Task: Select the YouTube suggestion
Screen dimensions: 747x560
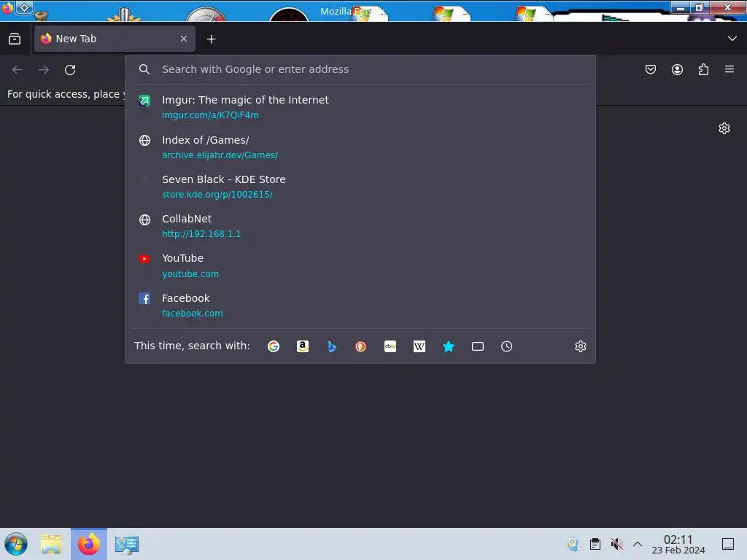Action: (x=360, y=265)
